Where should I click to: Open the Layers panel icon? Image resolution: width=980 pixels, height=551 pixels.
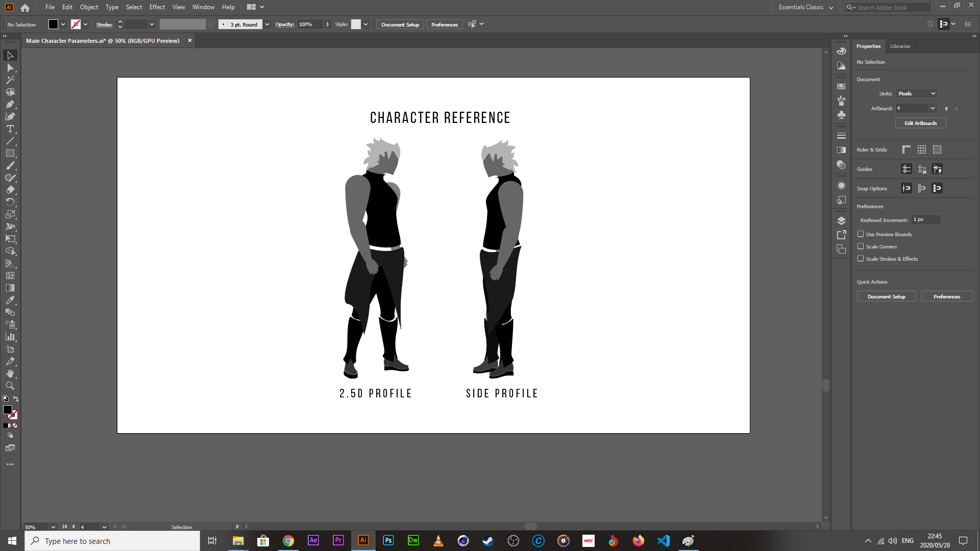coord(841,221)
